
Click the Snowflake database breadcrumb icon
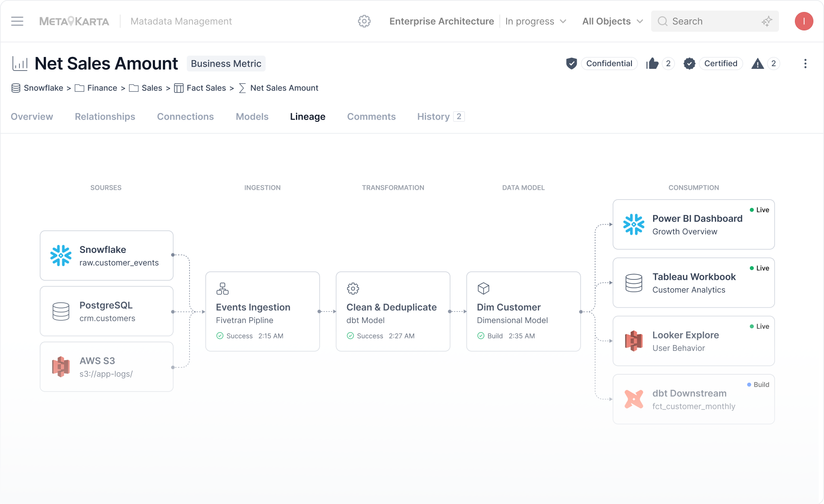pyautogui.click(x=16, y=88)
